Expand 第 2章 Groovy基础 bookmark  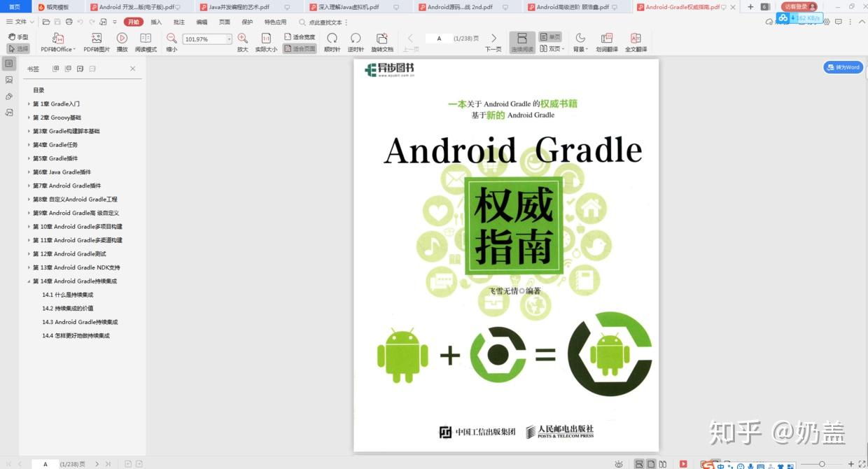point(29,118)
